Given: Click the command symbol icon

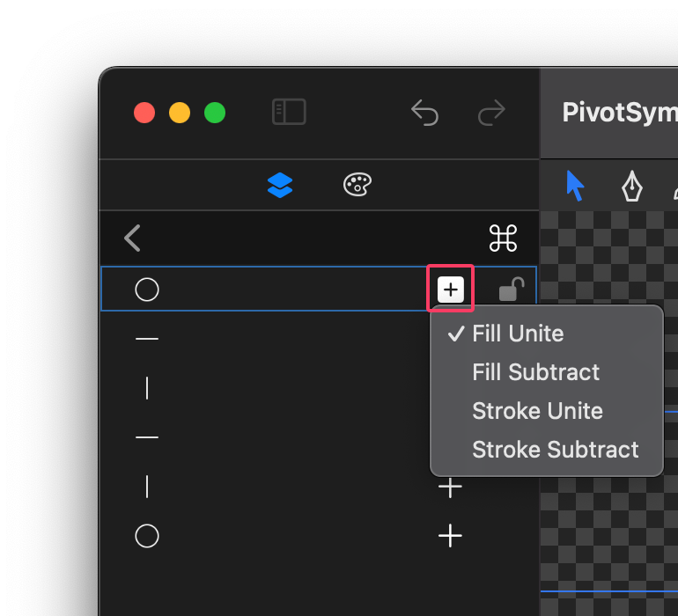Looking at the screenshot, I should point(503,238).
